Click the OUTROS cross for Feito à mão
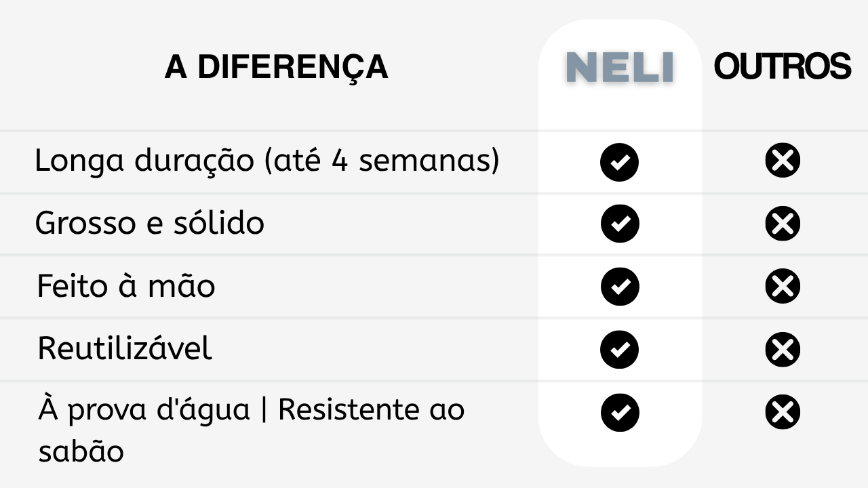 tap(783, 286)
